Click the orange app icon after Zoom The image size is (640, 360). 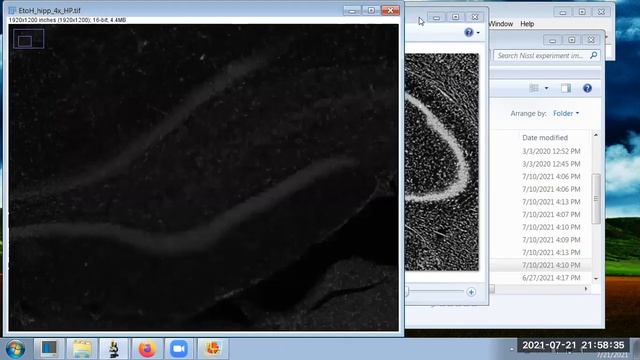click(x=213, y=349)
